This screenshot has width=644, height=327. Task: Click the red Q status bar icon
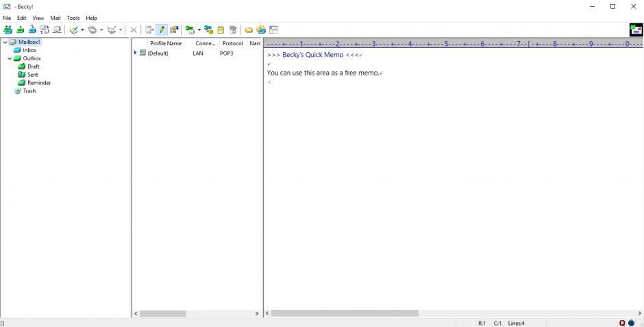(622, 324)
